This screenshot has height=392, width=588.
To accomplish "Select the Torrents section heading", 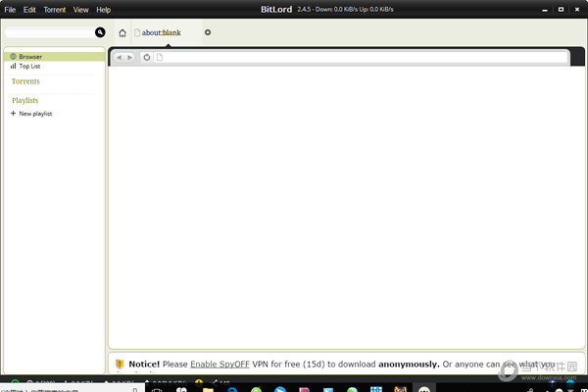I will tap(25, 81).
